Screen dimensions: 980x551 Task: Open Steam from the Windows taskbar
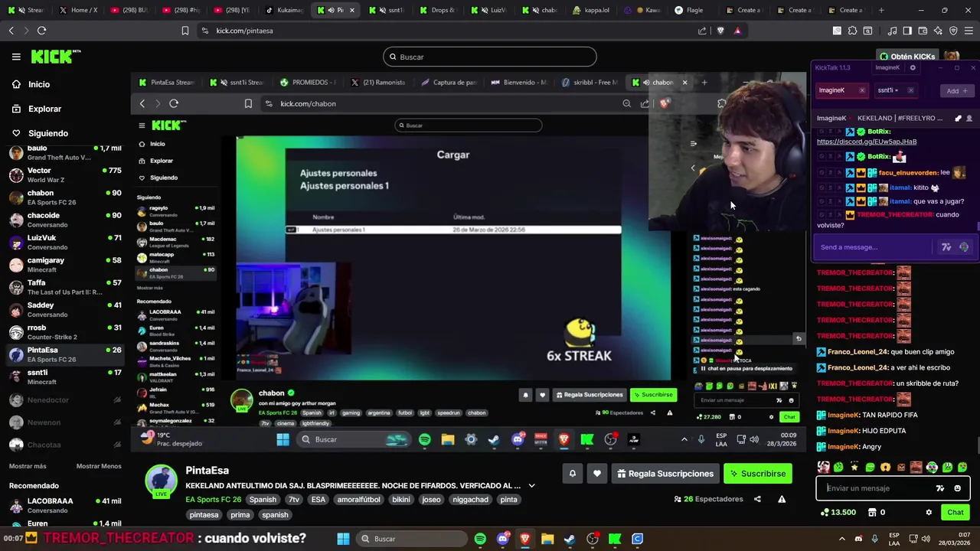(x=570, y=539)
